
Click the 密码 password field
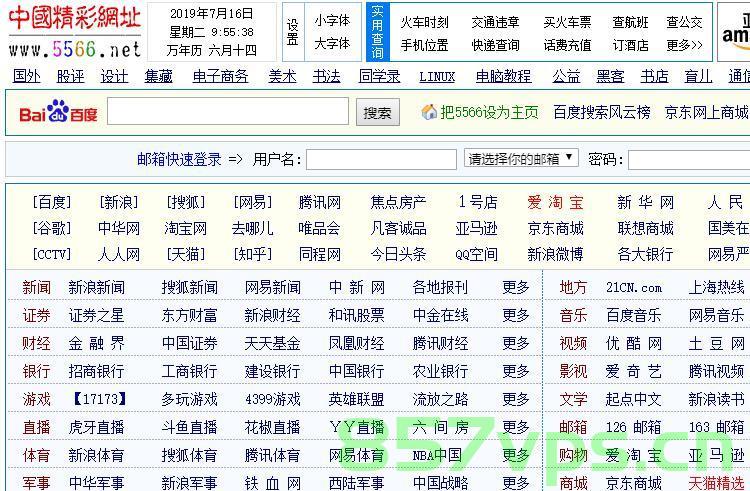pyautogui.click(x=689, y=159)
